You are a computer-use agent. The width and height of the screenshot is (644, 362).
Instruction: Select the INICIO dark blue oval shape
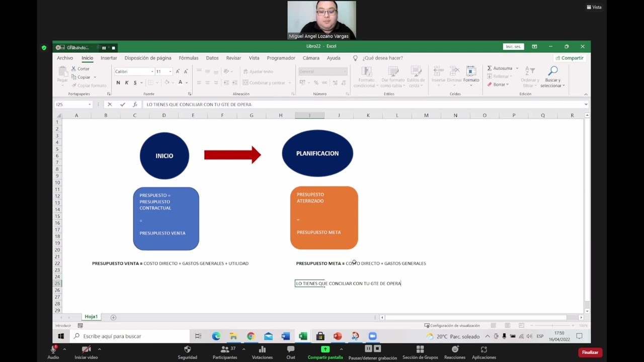165,156
